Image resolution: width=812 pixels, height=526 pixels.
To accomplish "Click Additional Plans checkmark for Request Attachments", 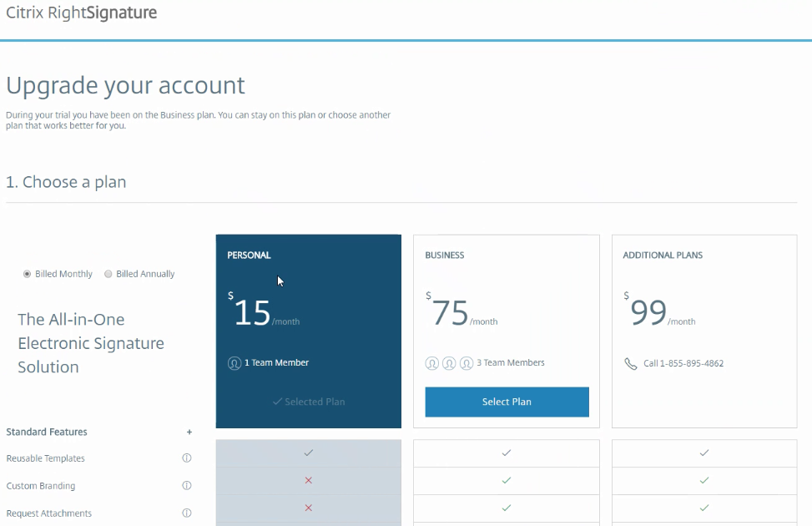I will (704, 508).
